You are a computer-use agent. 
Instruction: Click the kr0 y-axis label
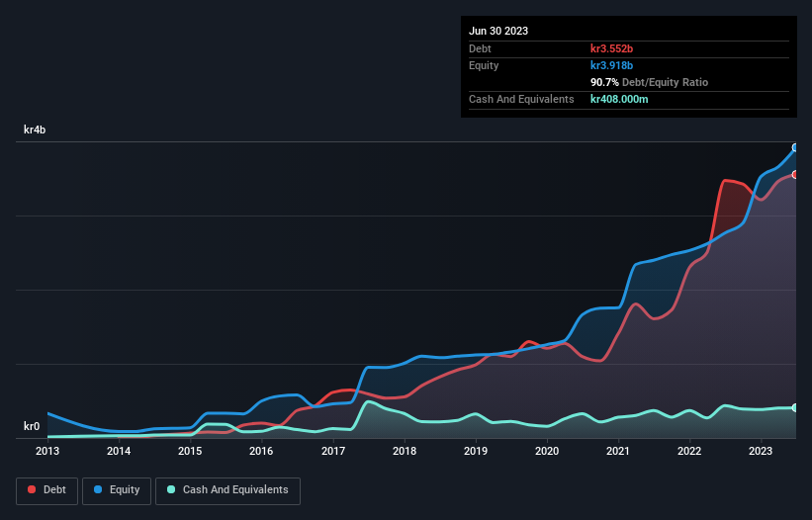click(x=32, y=426)
